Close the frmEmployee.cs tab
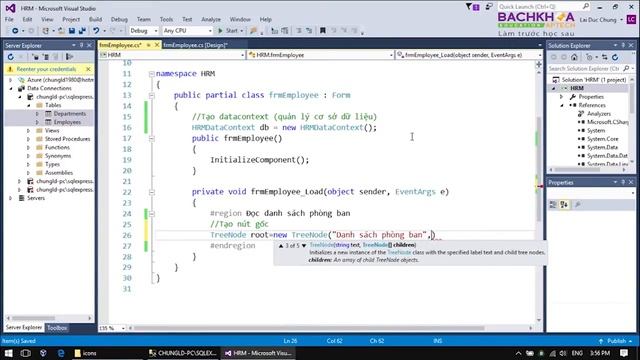Screen dimensions: 640x360 pyautogui.click(x=157, y=45)
